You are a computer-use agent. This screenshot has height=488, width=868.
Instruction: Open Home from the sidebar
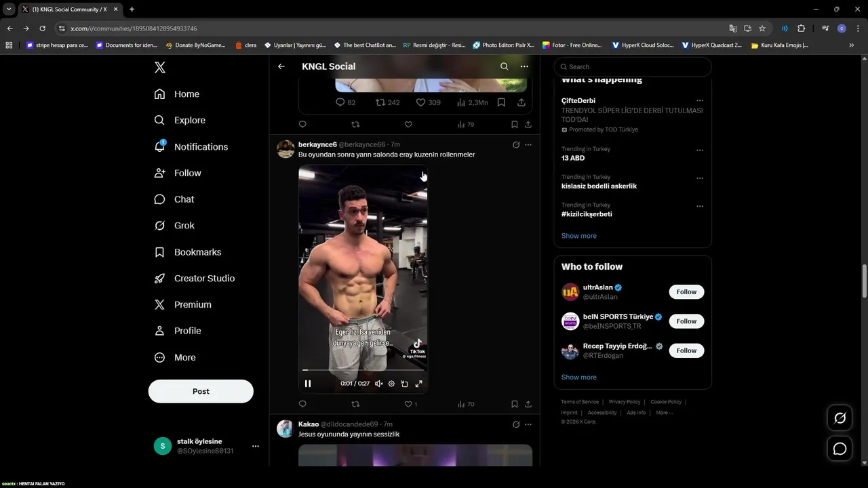point(177,94)
